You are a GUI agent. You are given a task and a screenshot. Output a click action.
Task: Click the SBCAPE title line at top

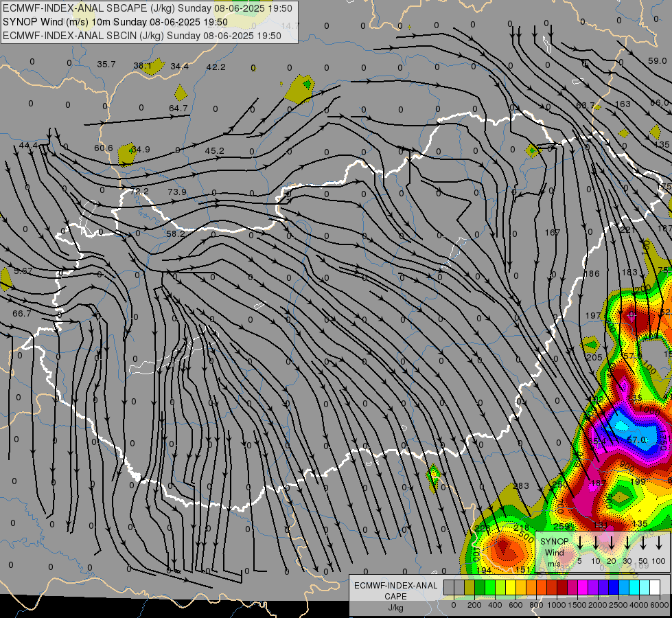click(x=148, y=8)
